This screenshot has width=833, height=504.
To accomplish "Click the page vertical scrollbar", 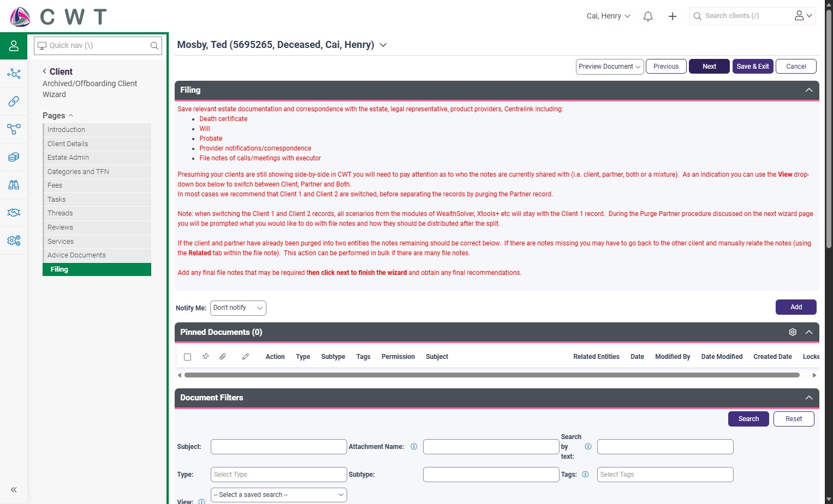I will click(829, 128).
